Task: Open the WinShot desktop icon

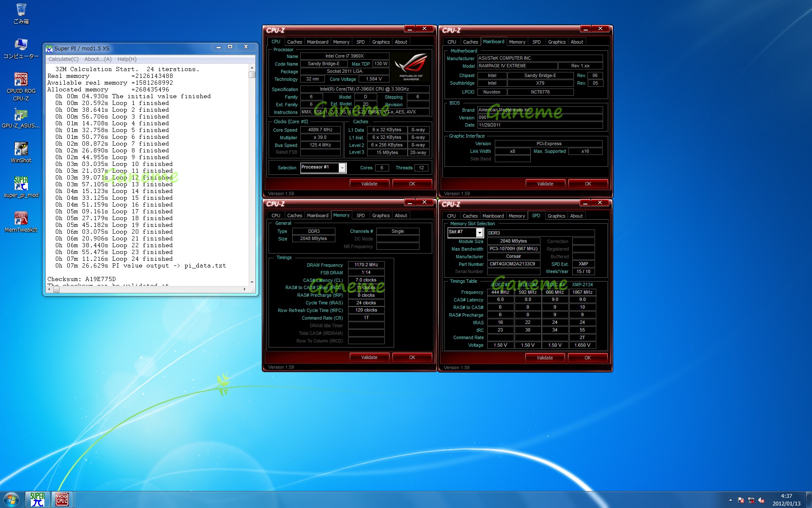Action: click(21, 152)
